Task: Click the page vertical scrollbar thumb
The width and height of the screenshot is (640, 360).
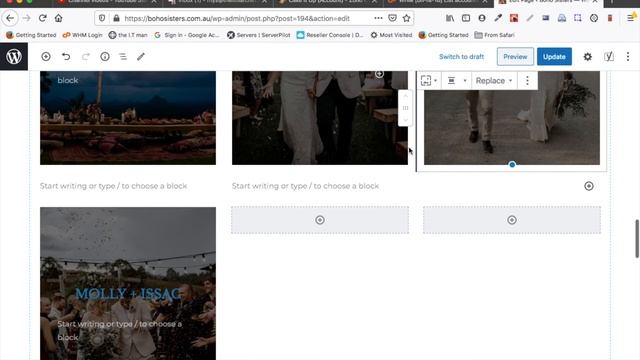Action: 637,239
